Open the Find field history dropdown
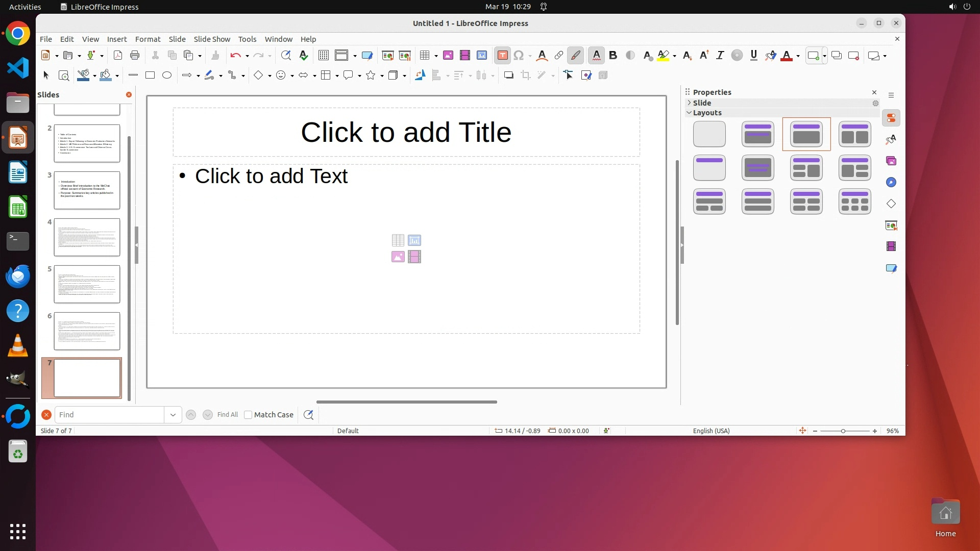 tap(173, 415)
